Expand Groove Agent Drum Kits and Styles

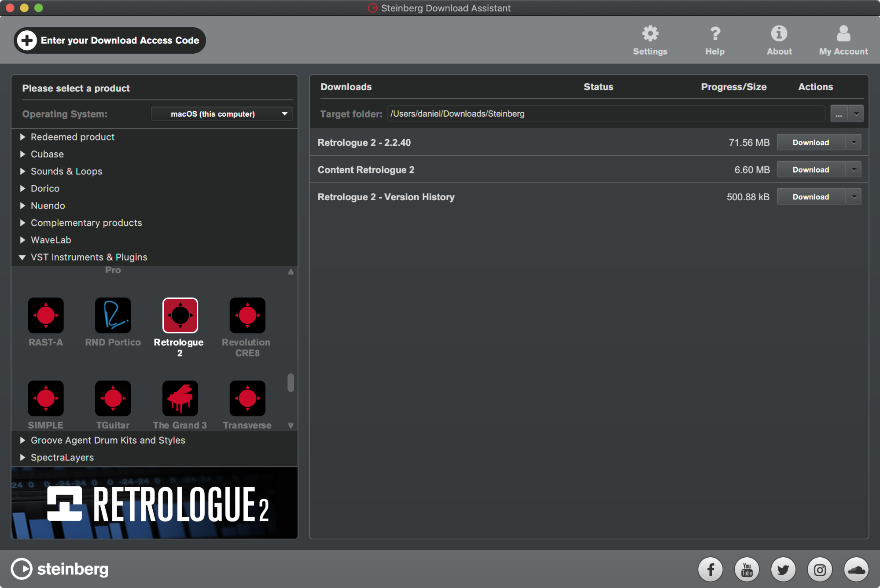tap(22, 441)
